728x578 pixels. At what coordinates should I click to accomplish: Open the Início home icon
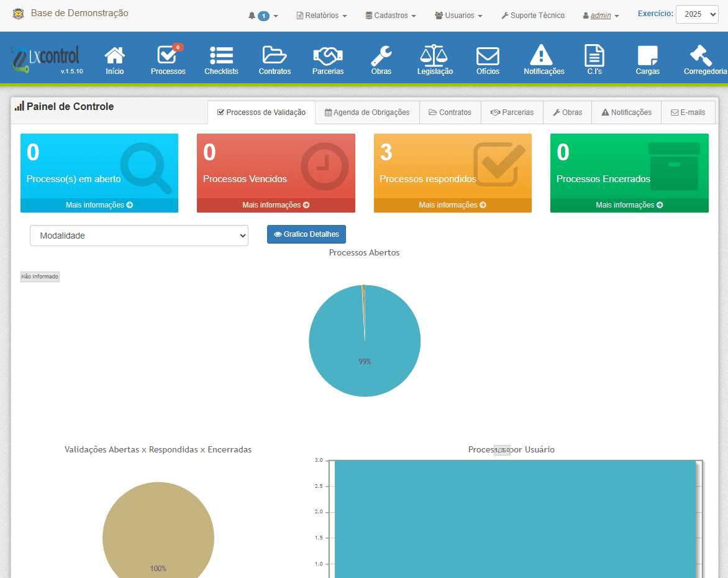[x=114, y=60]
